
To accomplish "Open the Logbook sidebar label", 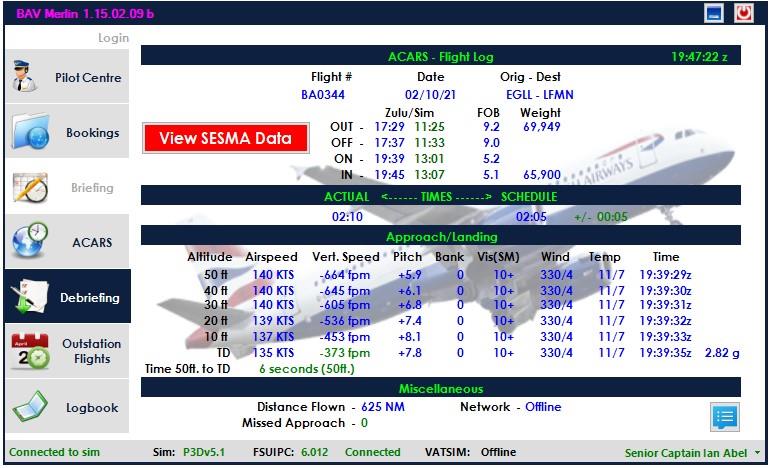I will point(92,408).
